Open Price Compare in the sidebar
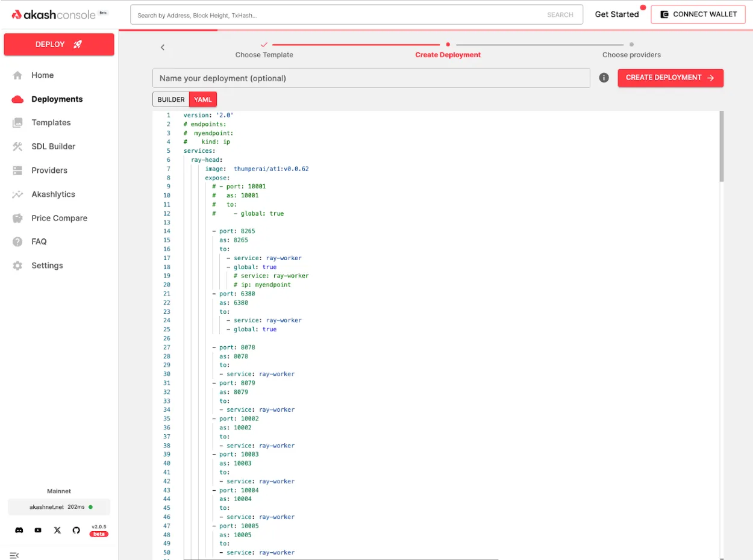753x560 pixels. pyautogui.click(x=59, y=218)
